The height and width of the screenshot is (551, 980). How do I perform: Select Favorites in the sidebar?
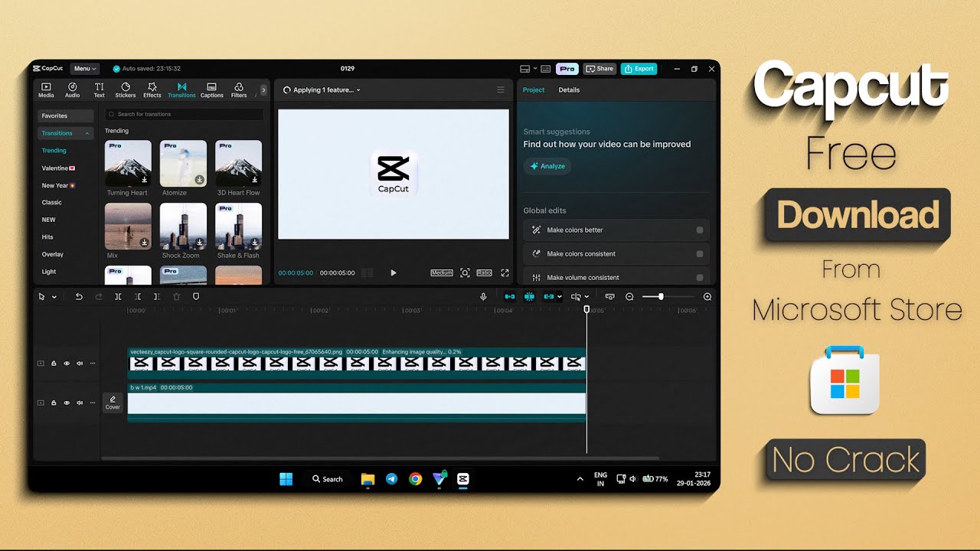coord(65,116)
